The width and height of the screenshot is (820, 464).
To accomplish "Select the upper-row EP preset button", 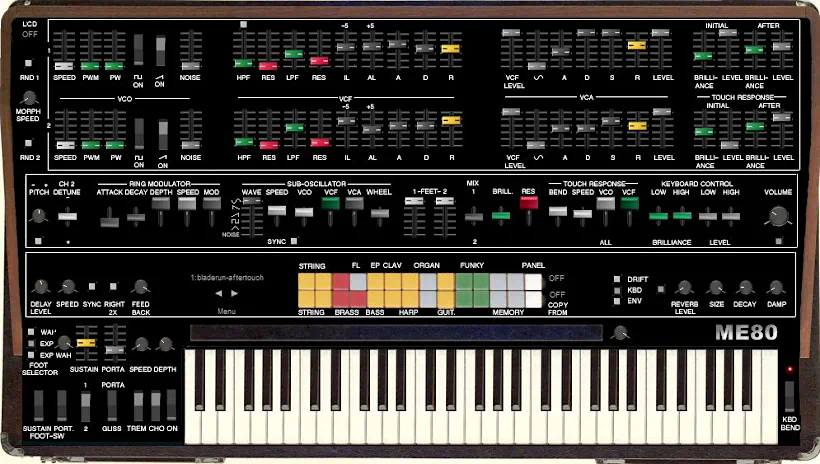I will point(375,281).
